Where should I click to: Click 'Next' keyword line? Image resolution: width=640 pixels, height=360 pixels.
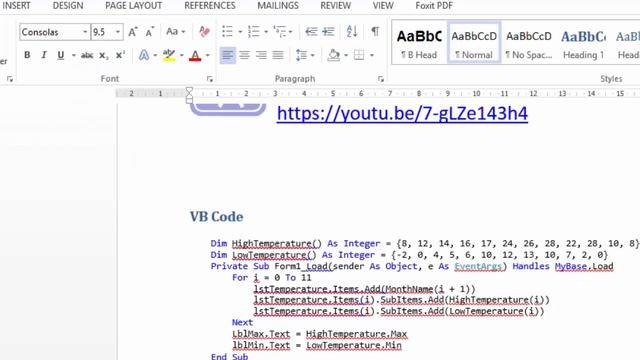point(242,322)
